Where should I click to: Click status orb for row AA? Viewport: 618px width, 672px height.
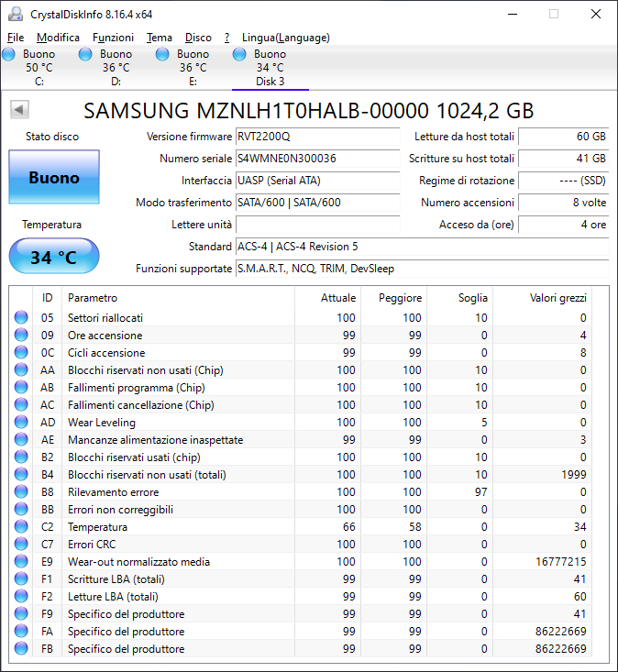(x=21, y=369)
